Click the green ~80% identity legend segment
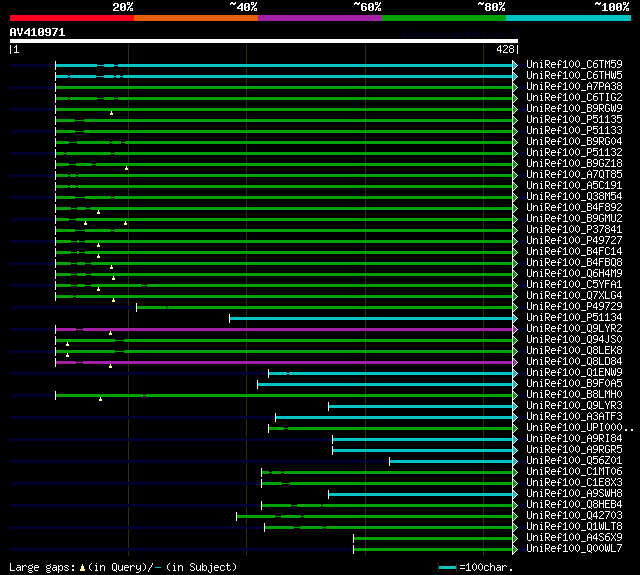This screenshot has height=575, width=640. tap(444, 18)
